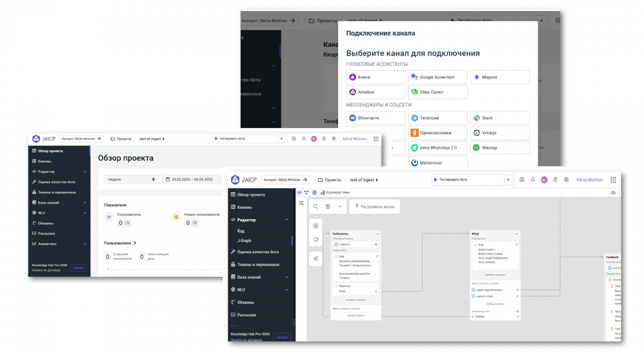Image resolution: width=644 pixels, height=354 pixels.
Task: Click the magnifier search icon on the canvas toolbar
Action: pyautogui.click(x=315, y=206)
